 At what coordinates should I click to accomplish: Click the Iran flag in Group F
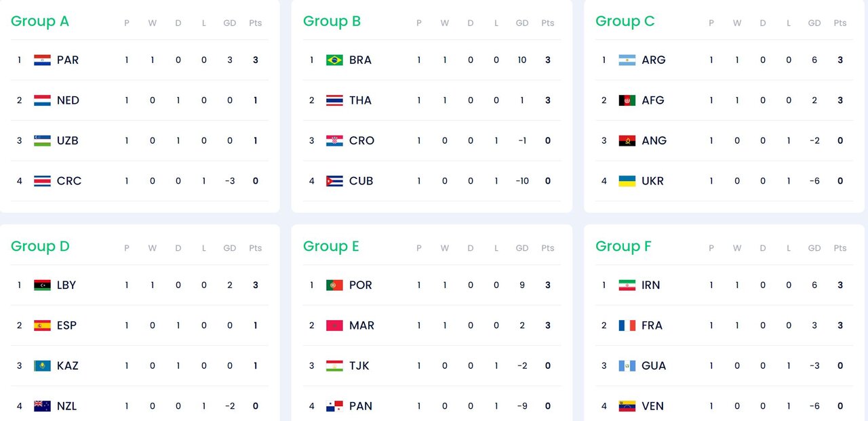click(627, 285)
